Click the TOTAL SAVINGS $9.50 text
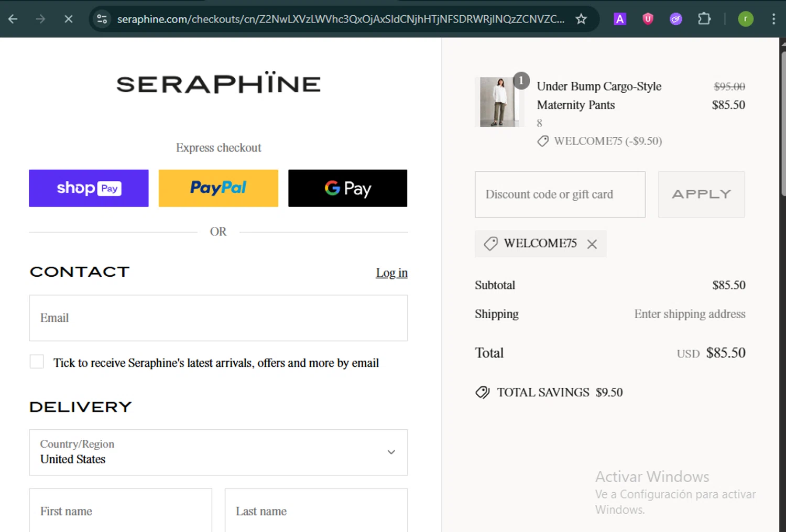The width and height of the screenshot is (786, 532). click(560, 393)
